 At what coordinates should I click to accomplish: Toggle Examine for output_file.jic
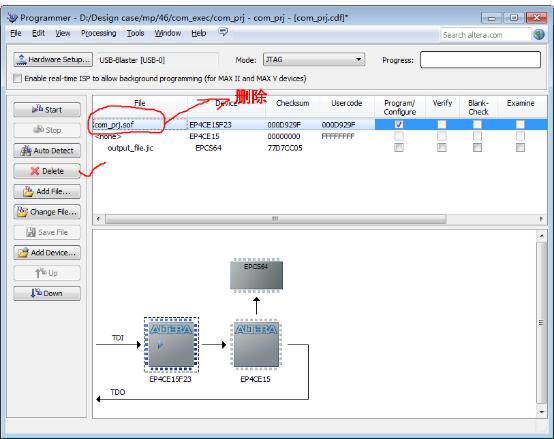coord(520,148)
